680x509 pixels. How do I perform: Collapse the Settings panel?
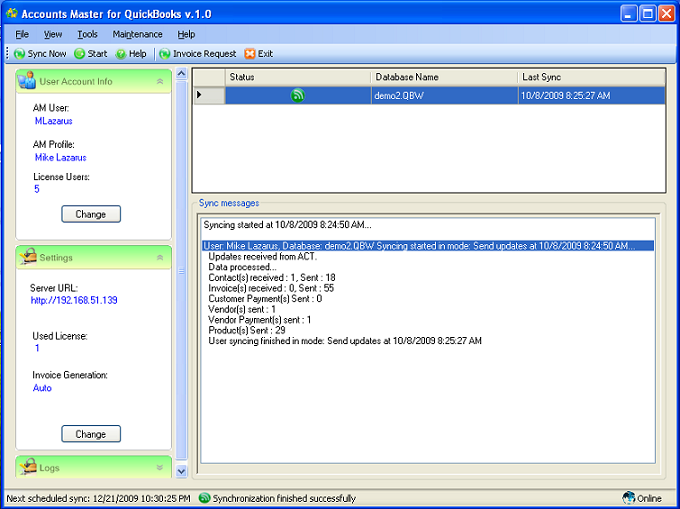tap(158, 258)
